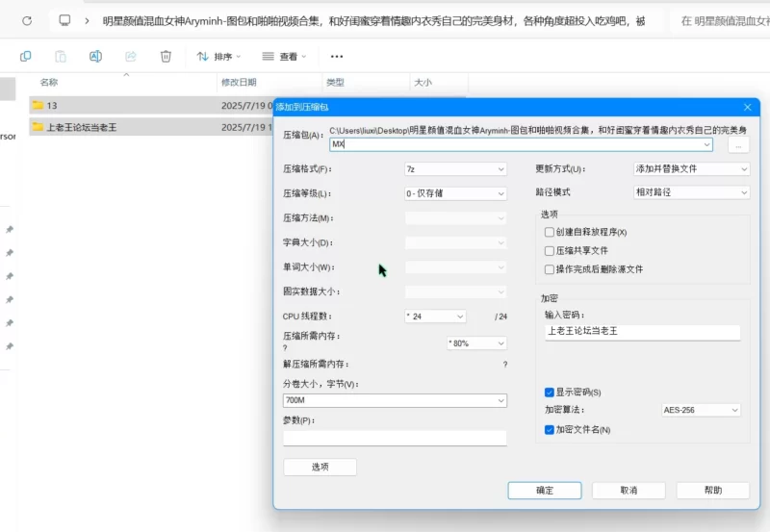Click the Delete trash icon in Explorer toolbar

point(166,57)
